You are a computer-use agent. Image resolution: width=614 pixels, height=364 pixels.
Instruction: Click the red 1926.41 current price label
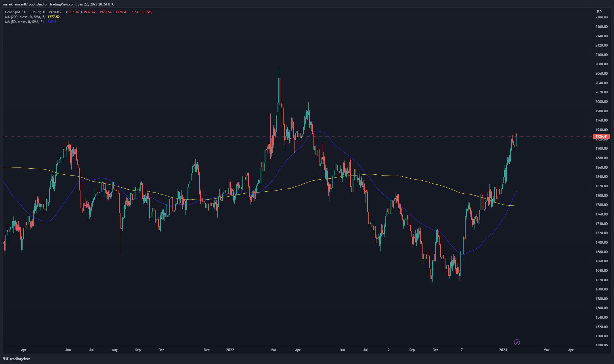pyautogui.click(x=601, y=136)
